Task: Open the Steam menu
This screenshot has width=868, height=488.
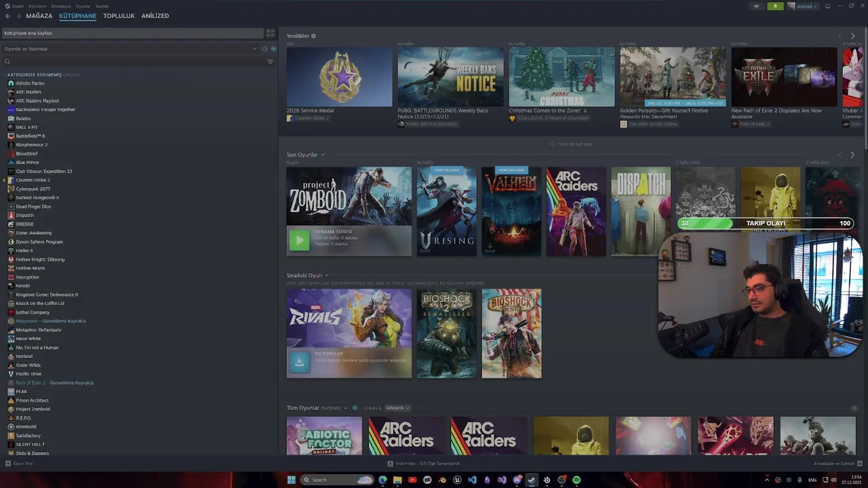Action: (18, 5)
